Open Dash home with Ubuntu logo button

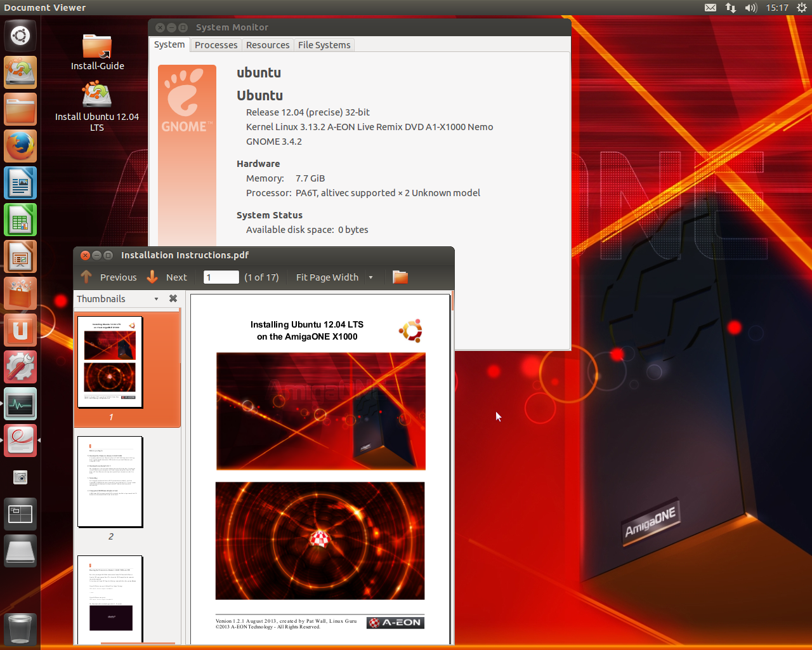[x=20, y=36]
